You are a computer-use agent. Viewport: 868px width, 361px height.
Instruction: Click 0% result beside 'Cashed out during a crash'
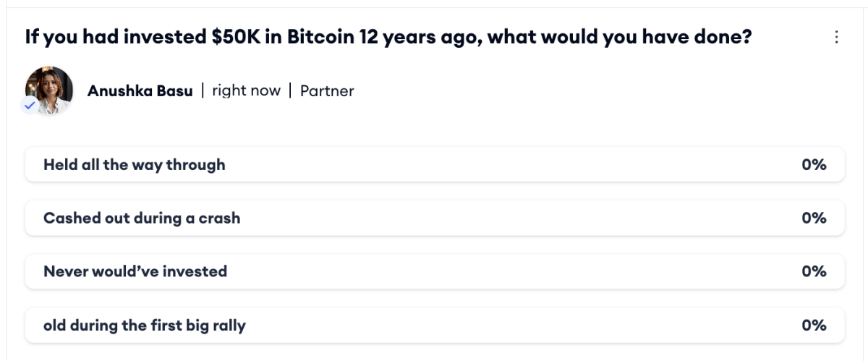(x=814, y=218)
